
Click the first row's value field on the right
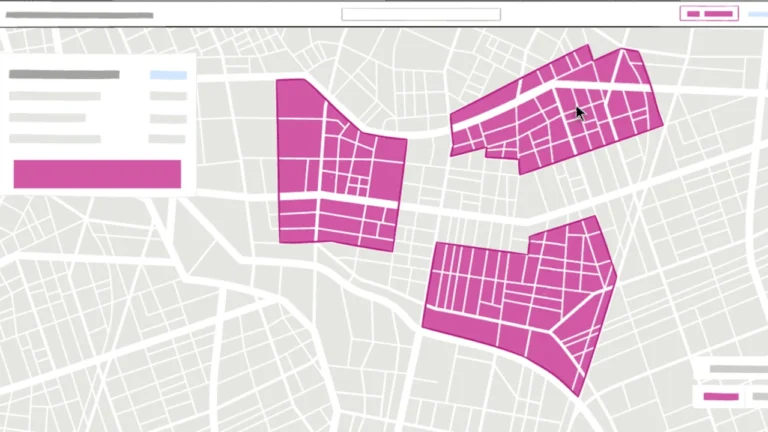(168, 97)
